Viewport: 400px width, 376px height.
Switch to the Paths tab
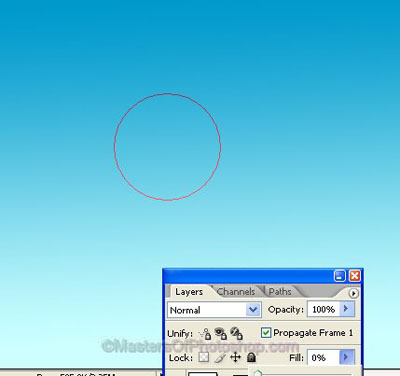pos(280,292)
